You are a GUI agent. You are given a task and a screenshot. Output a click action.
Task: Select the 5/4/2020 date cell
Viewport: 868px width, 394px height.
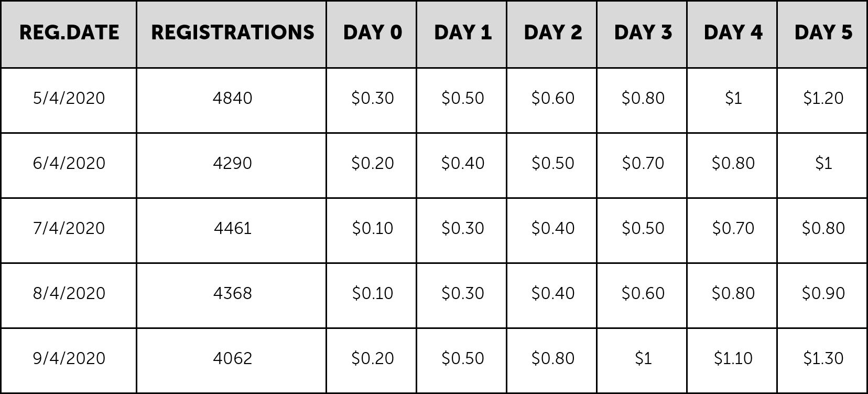69,100
